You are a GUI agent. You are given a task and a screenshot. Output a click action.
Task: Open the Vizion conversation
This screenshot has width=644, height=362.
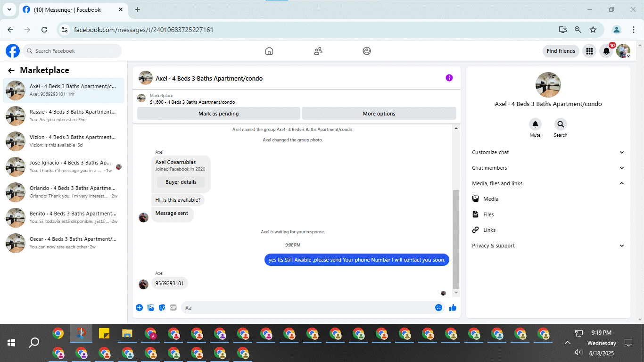64,141
